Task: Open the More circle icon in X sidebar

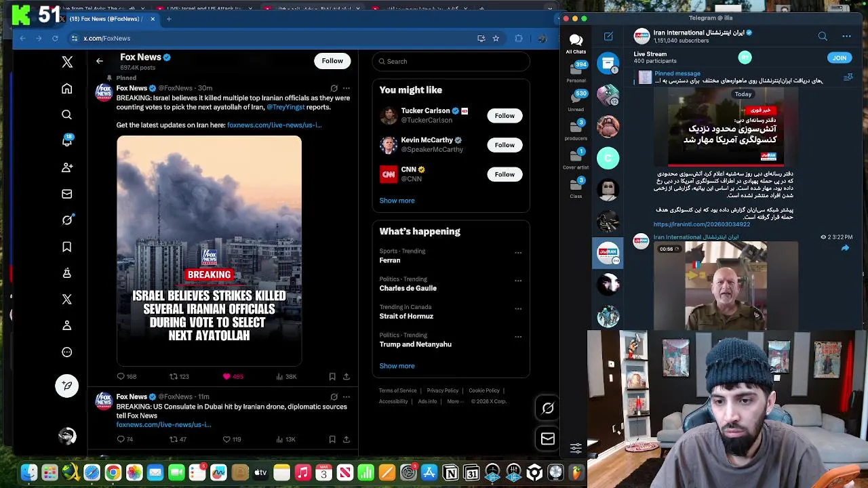Action: (66, 352)
